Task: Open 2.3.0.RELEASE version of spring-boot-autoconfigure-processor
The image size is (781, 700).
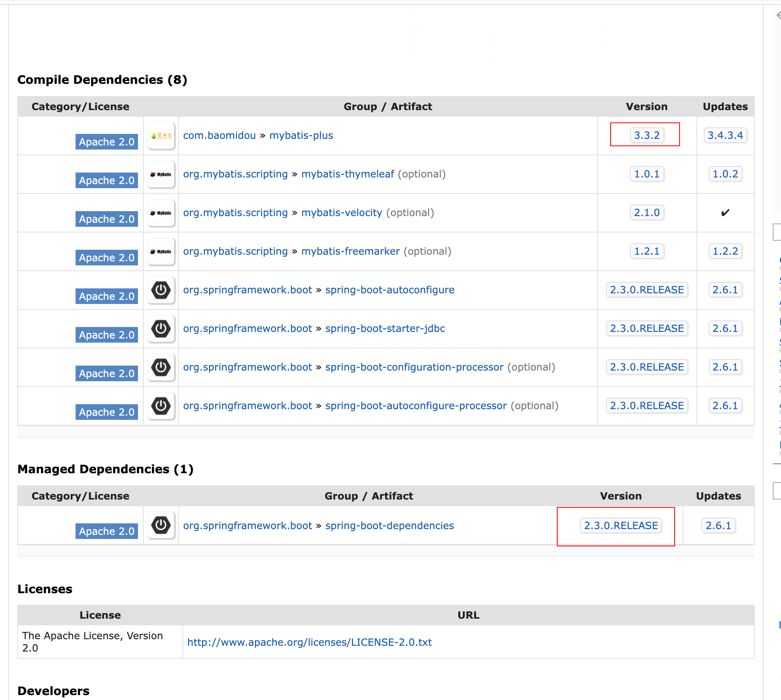Action: tap(647, 405)
